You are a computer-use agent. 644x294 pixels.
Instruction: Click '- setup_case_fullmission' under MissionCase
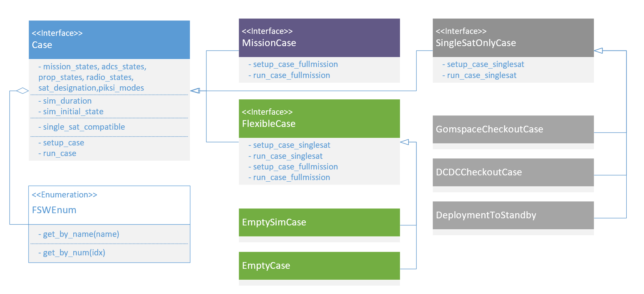293,64
